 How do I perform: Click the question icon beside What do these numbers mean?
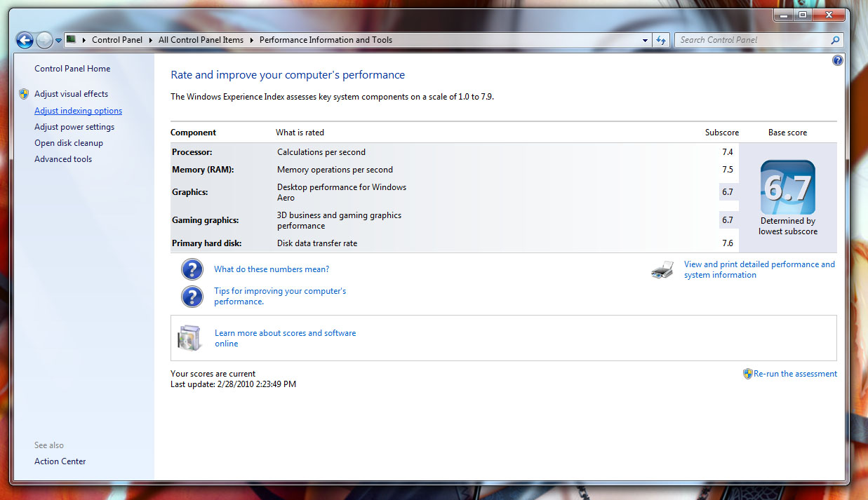[192, 269]
